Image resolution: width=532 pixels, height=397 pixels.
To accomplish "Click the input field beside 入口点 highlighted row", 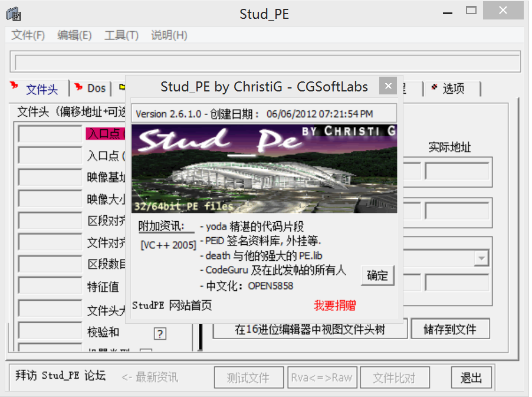I will click(x=50, y=134).
